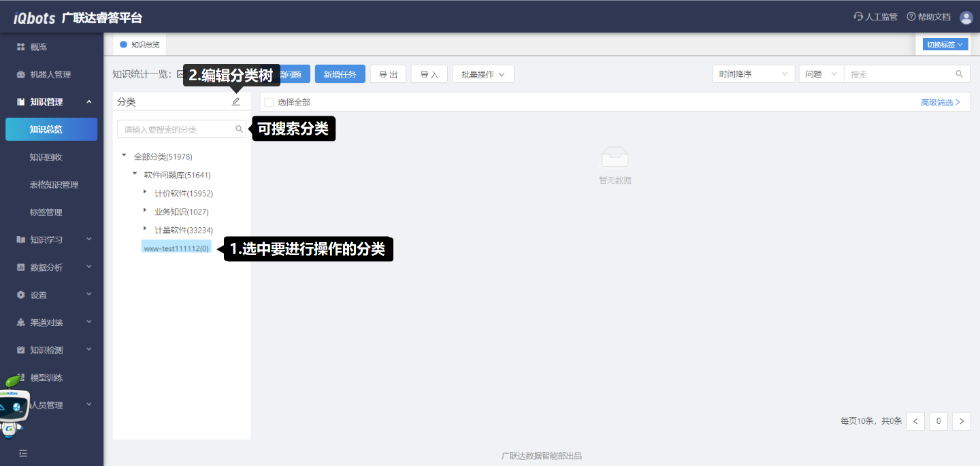The image size is (980, 466).
Task: Click the category search input field
Action: (177, 129)
